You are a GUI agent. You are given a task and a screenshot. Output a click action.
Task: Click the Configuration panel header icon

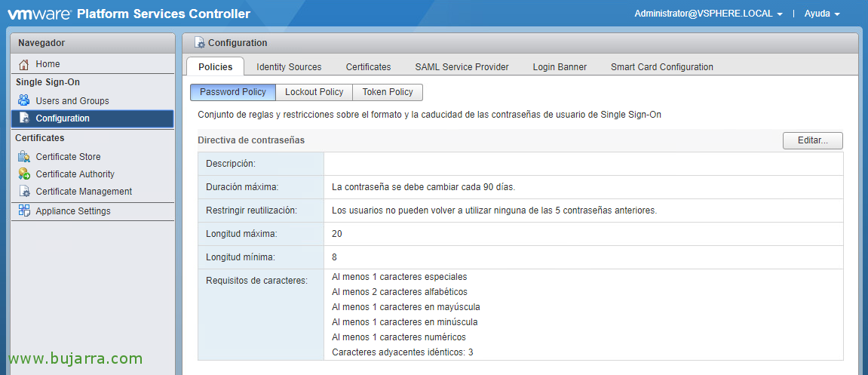pos(199,43)
